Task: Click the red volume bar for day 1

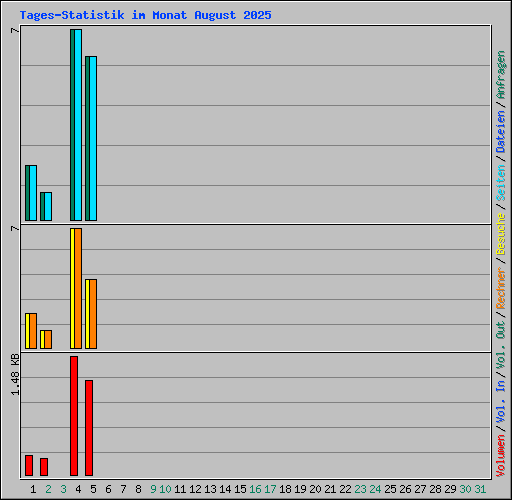Action: pyautogui.click(x=29, y=466)
